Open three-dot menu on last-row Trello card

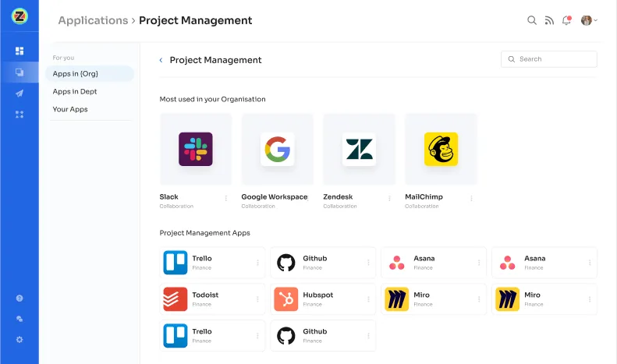(x=257, y=336)
